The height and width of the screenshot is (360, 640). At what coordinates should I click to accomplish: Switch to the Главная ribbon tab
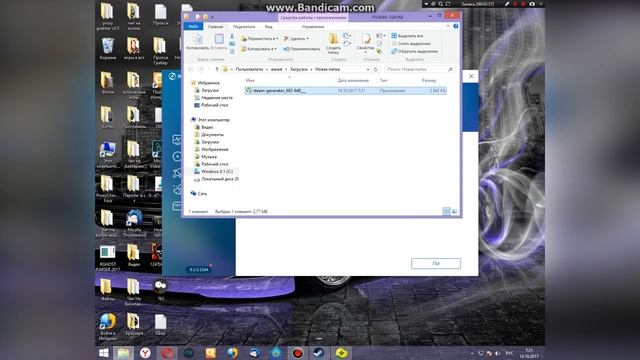(215, 27)
